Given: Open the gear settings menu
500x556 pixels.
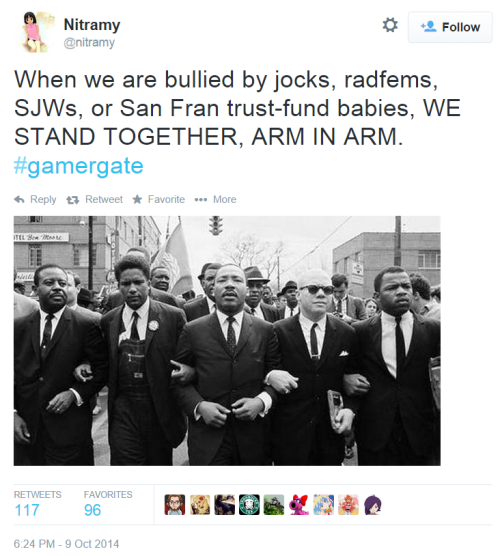Looking at the screenshot, I should tap(390, 26).
